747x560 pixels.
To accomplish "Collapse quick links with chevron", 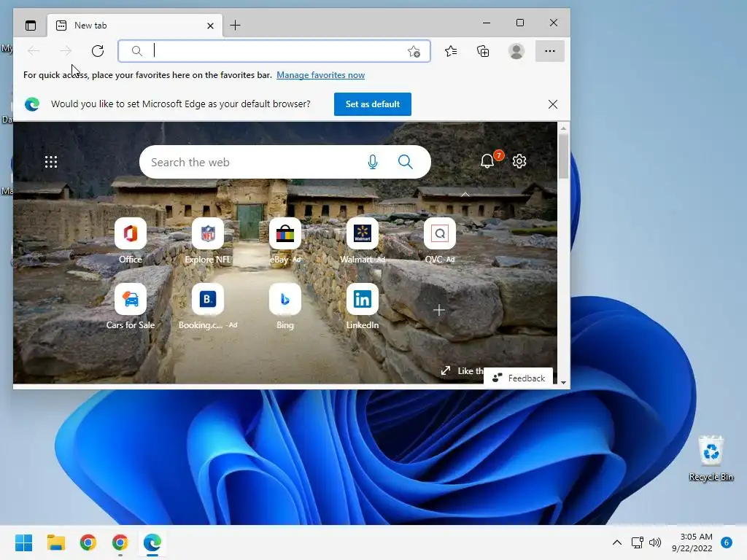I will tap(465, 194).
